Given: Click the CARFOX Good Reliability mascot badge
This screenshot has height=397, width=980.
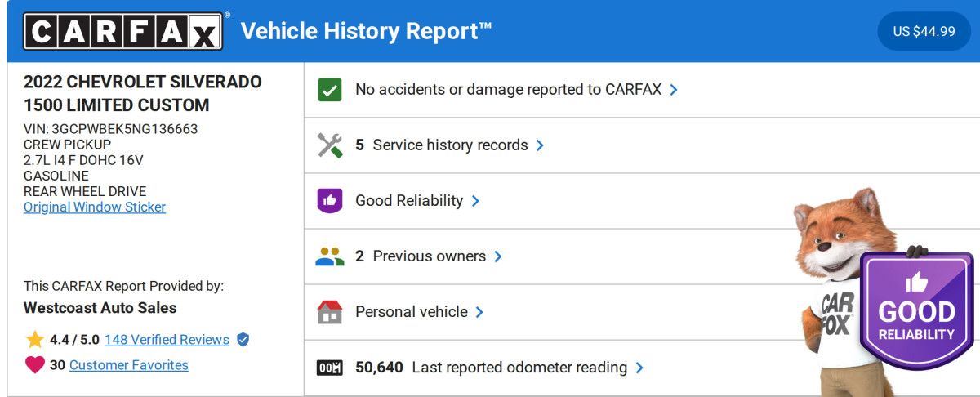Looking at the screenshot, I should point(915,310).
